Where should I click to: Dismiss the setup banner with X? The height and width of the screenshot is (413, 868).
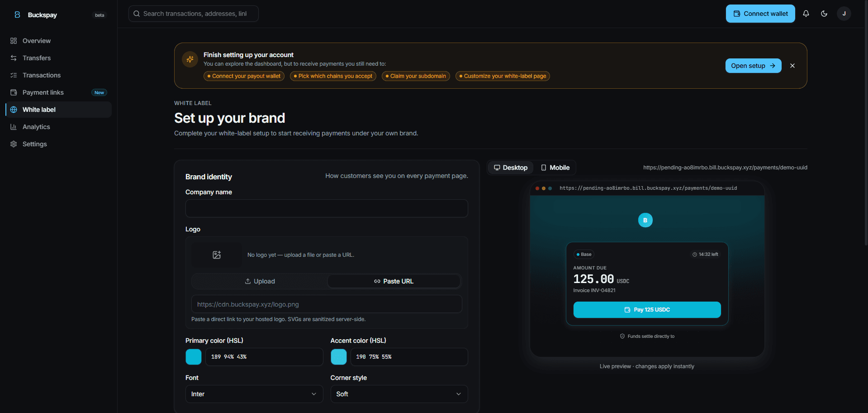click(x=792, y=66)
